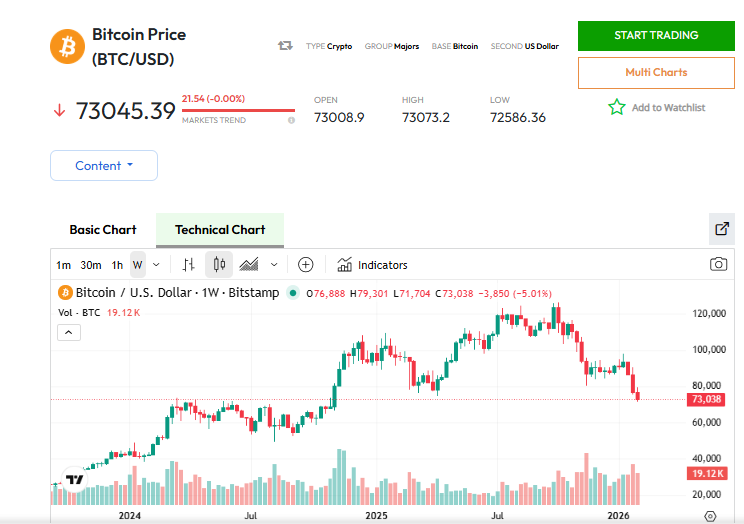Collapse the indicator legend with the chevron
The height and width of the screenshot is (524, 744).
point(68,333)
